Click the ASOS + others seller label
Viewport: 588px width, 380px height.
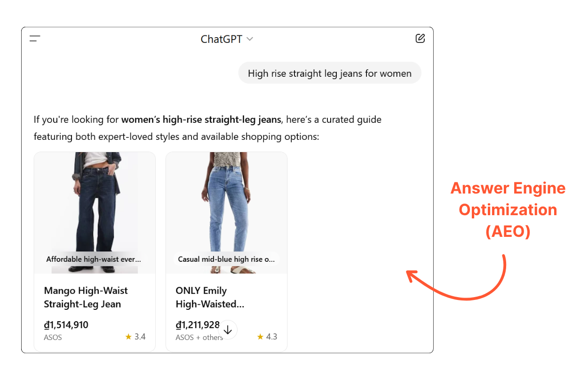click(199, 338)
